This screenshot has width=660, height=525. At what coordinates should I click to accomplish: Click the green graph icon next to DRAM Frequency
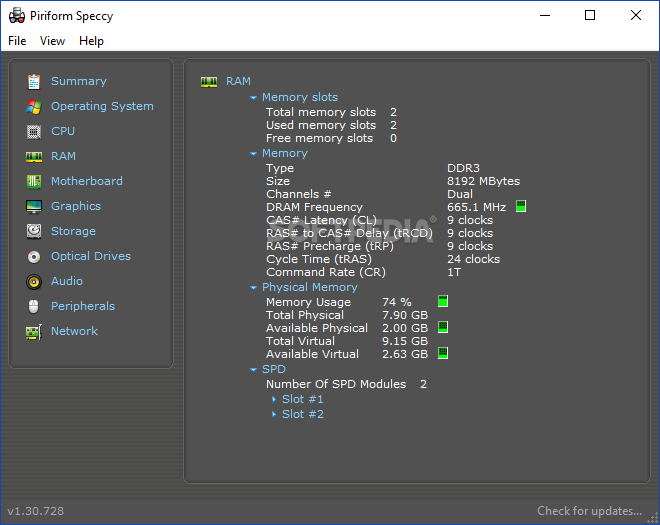(x=521, y=206)
